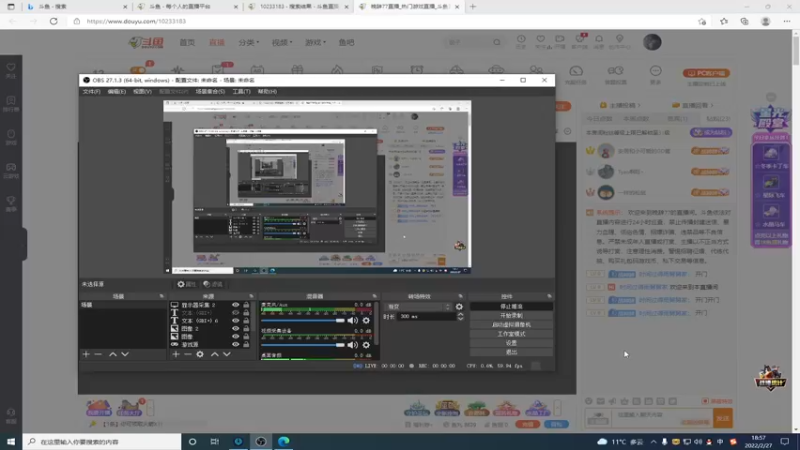Adjust the 麦克风/Aux volume slider
The width and height of the screenshot is (800, 450).
pos(303,320)
